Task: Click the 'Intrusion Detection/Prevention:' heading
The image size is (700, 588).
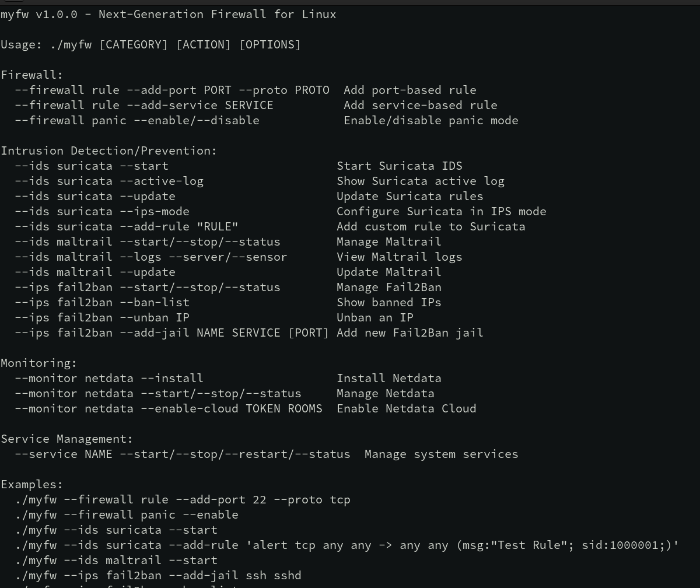Action: pos(108,150)
